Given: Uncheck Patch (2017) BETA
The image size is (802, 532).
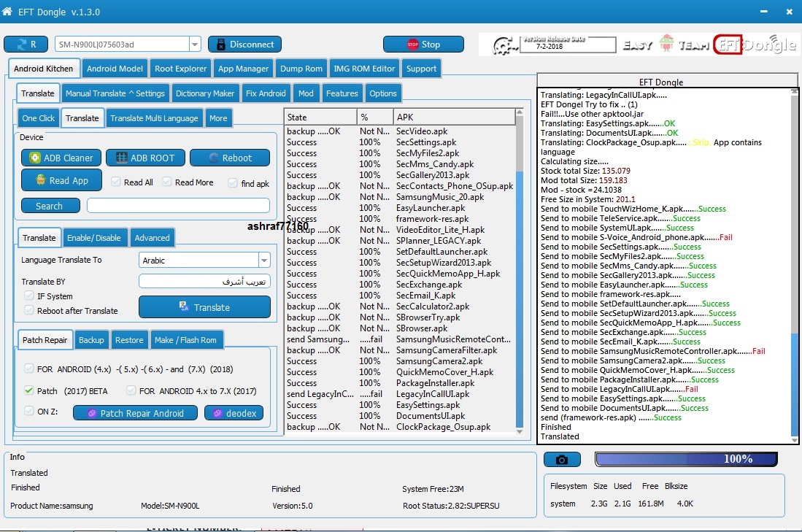Looking at the screenshot, I should (x=29, y=391).
